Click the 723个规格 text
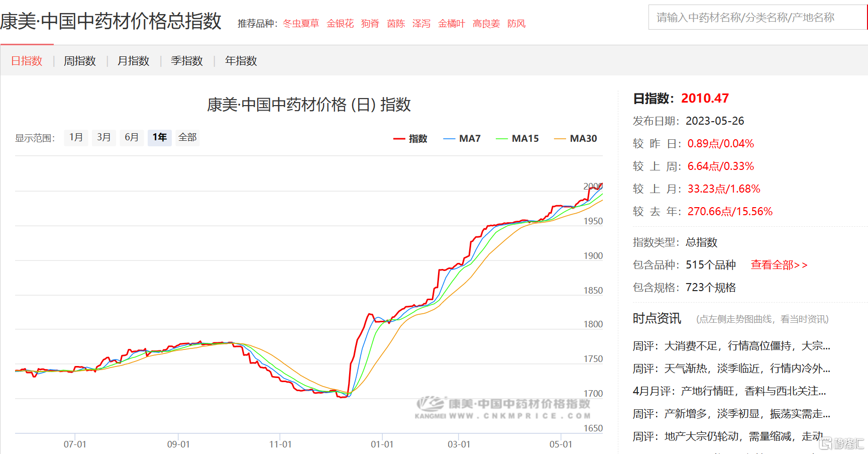Screen dimensions: 868x454 pyautogui.click(x=711, y=288)
